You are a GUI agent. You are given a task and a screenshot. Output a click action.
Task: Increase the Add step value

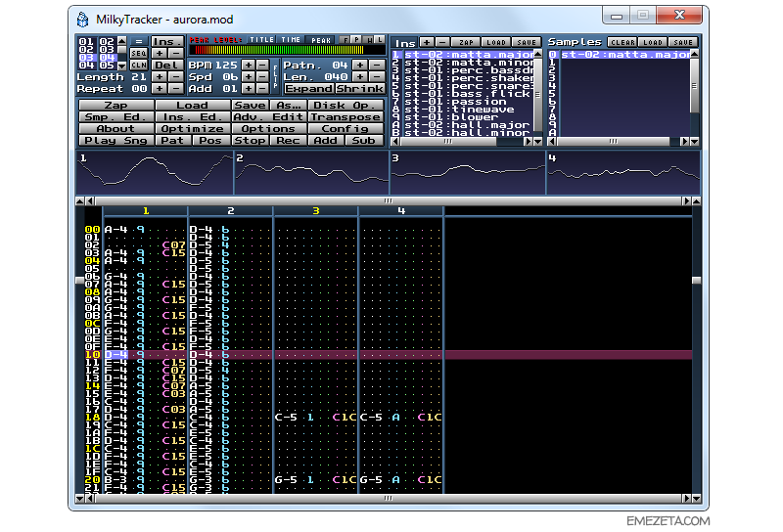point(249,88)
